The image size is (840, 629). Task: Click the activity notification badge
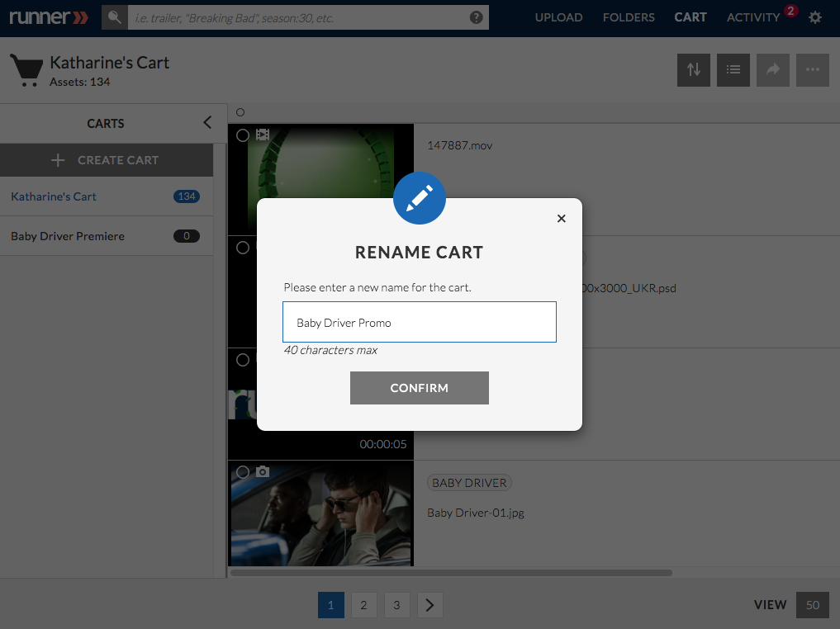(x=790, y=11)
